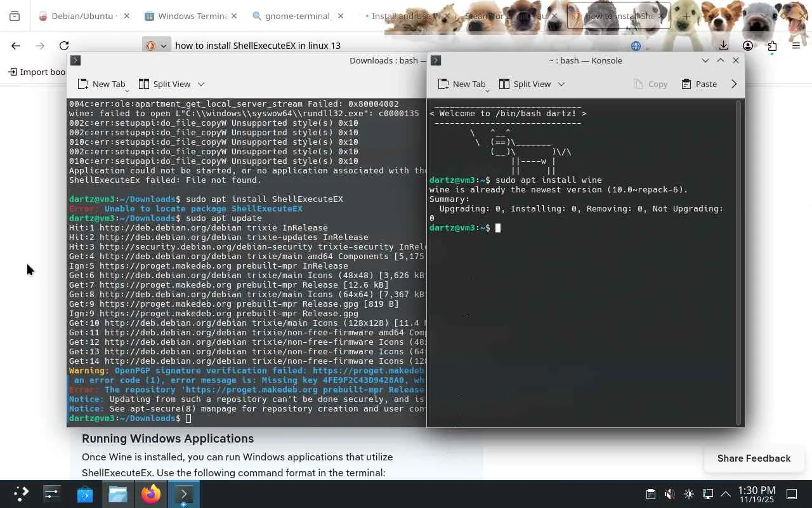Click Split View in the front Konsole window
Viewport: 812px width, 508px height.
(x=525, y=84)
